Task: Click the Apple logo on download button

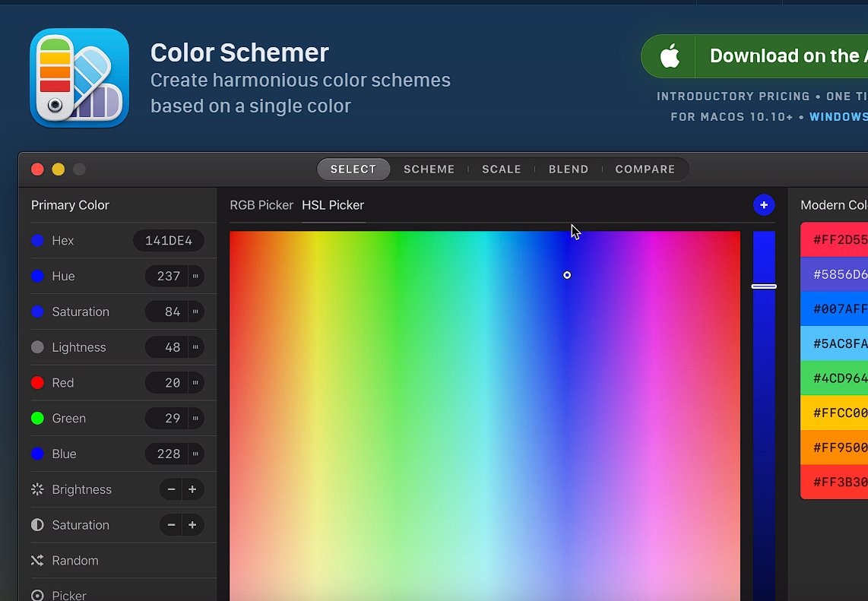Action: pos(670,56)
